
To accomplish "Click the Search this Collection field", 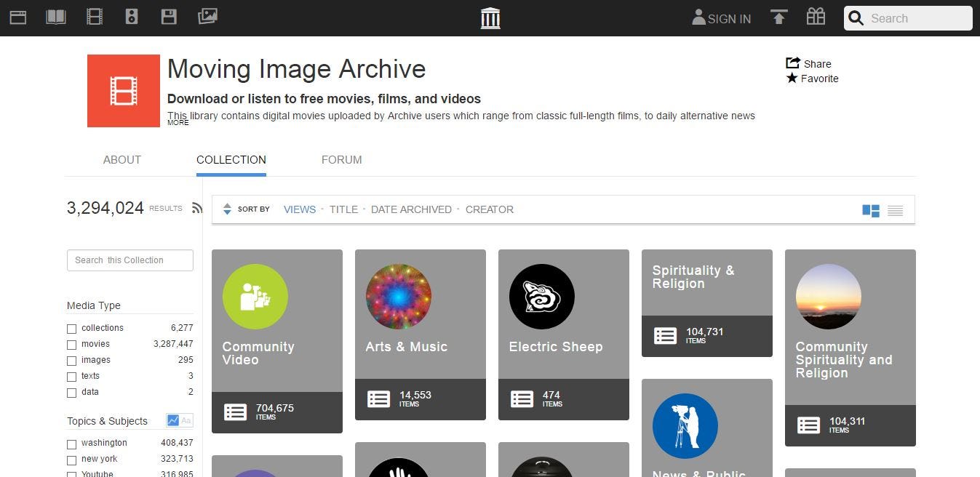I will pos(130,260).
